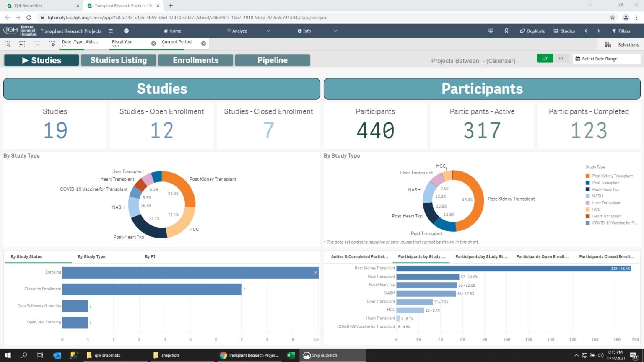
Task: Duplicate the current sheet
Action: [532, 31]
